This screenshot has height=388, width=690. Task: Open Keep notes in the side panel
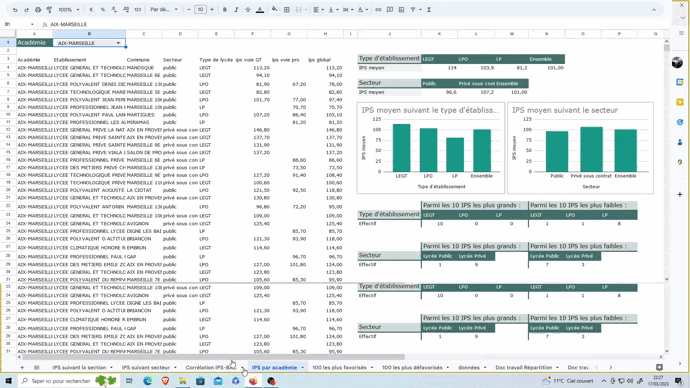pyautogui.click(x=680, y=102)
